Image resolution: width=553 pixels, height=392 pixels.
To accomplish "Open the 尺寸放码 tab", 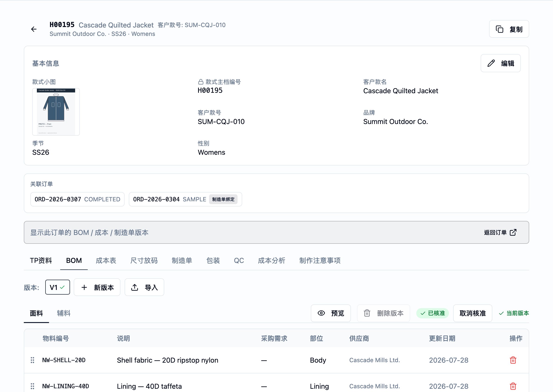I will (144, 261).
